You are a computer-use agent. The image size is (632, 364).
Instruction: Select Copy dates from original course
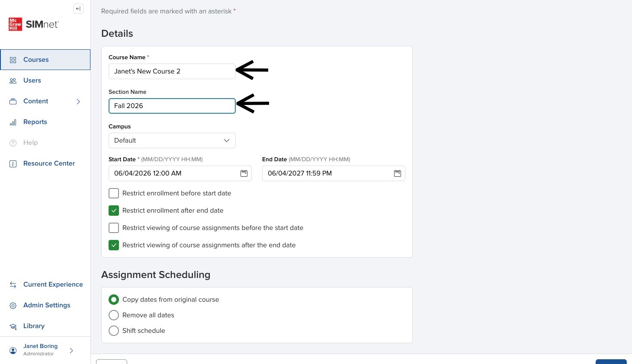(114, 300)
